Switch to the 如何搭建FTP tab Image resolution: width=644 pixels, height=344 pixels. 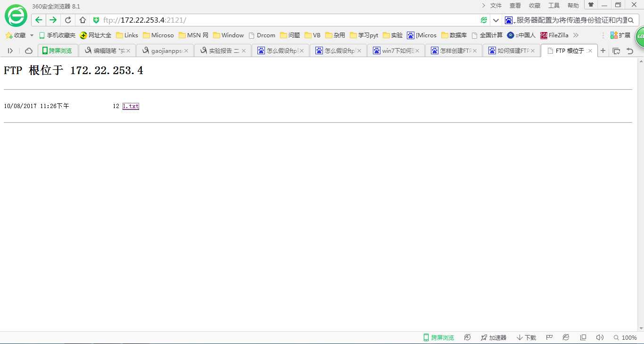(x=512, y=50)
